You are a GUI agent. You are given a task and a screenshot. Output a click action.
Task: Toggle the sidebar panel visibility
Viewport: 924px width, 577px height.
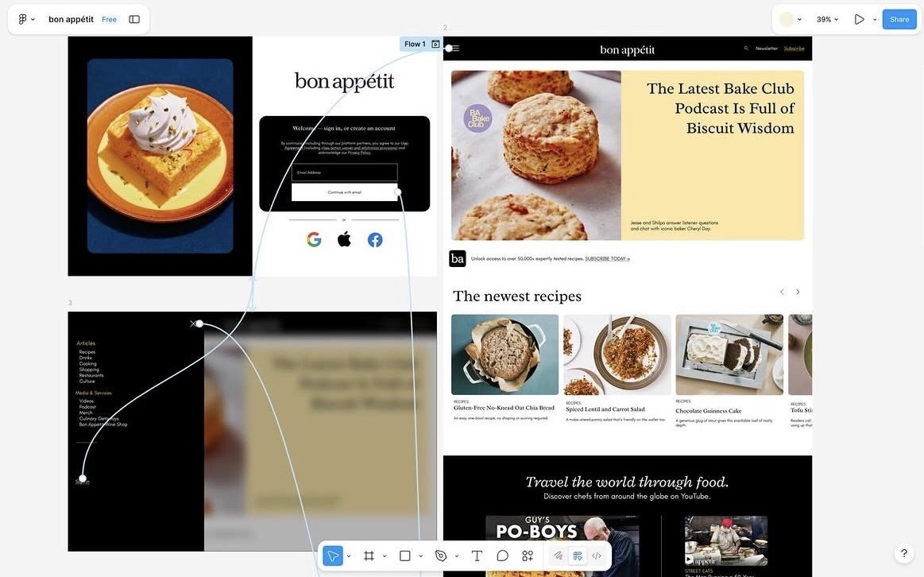[x=134, y=19]
